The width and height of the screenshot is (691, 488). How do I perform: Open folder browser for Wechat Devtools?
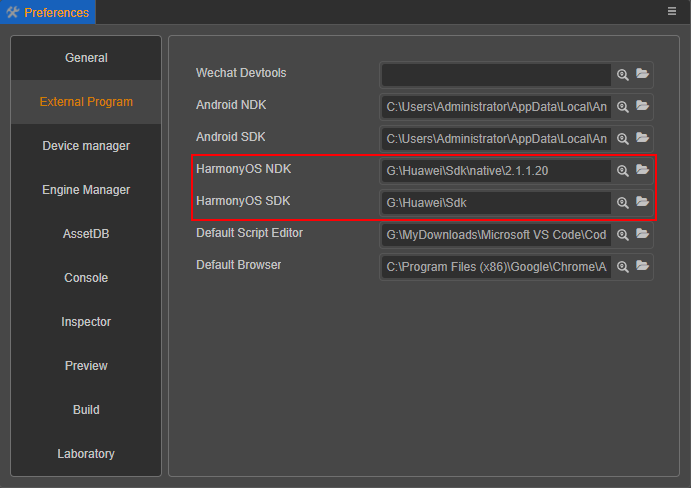642,74
